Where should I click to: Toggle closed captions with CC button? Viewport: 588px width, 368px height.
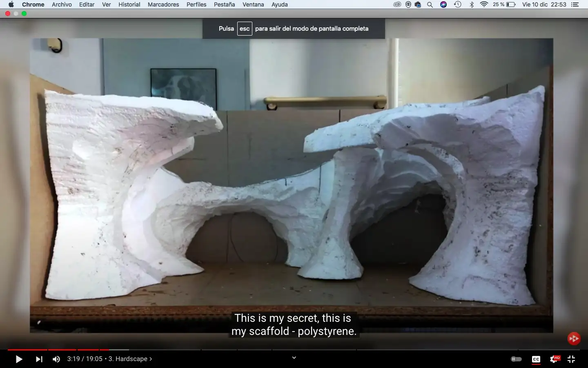click(536, 359)
